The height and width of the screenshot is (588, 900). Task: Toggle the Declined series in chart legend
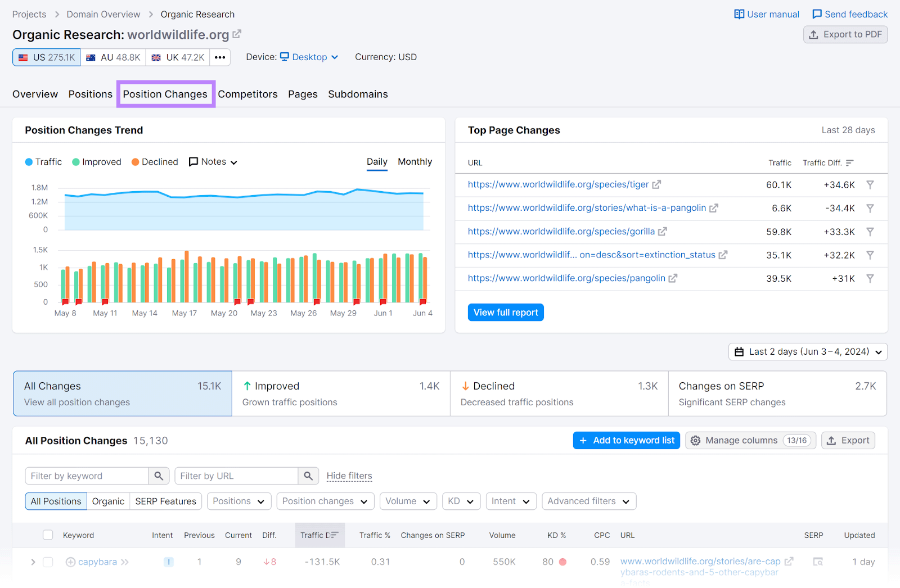pos(155,162)
